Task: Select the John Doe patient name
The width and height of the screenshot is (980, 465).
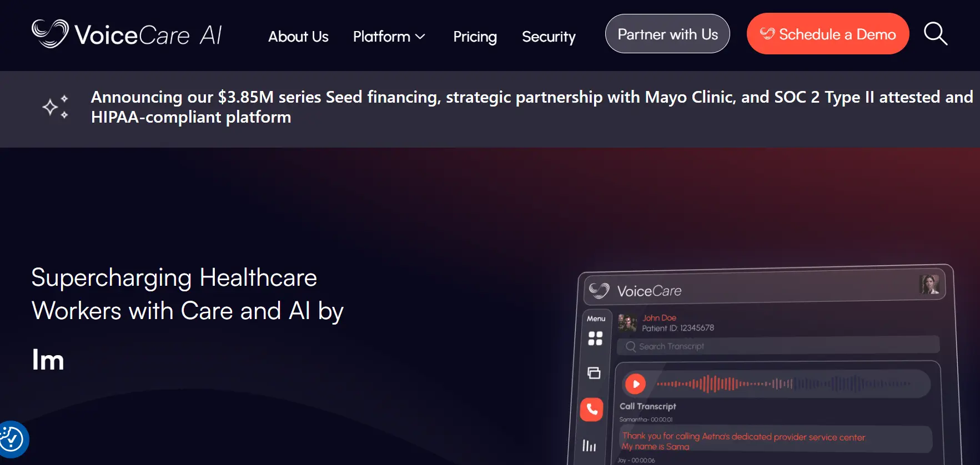Action: click(x=660, y=317)
